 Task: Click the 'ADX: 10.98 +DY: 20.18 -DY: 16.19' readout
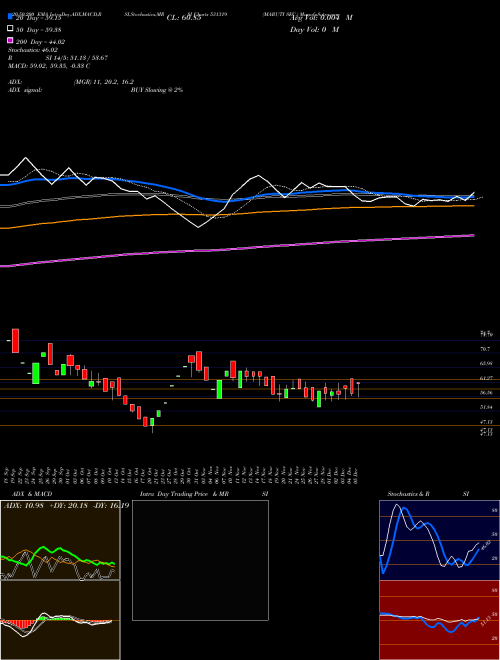tap(66, 505)
